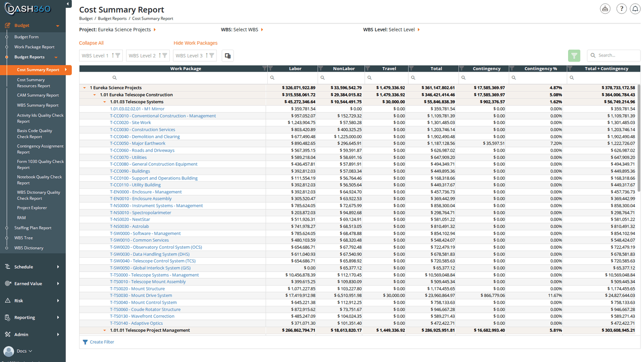Expand the Risk sidebar section

pos(32,300)
